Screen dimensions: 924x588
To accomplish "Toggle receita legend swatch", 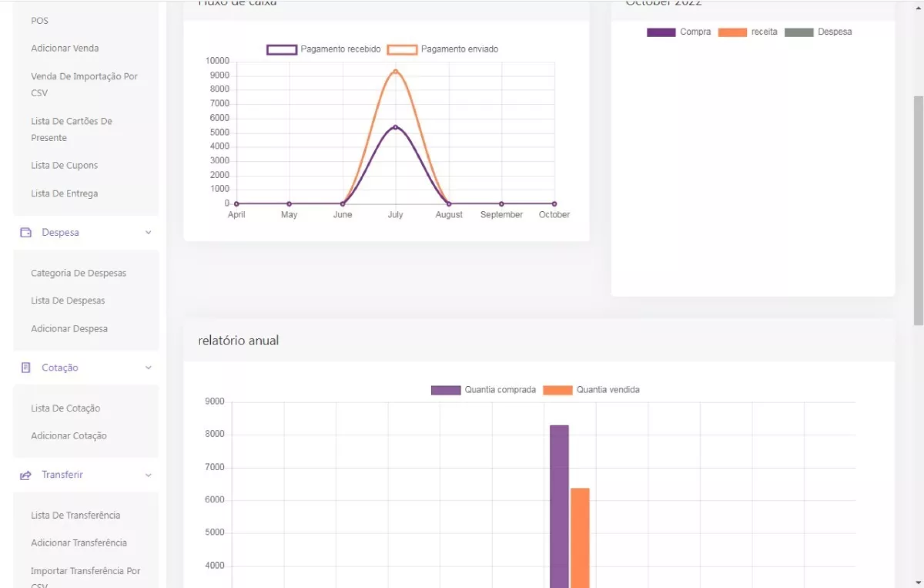I will coord(732,32).
